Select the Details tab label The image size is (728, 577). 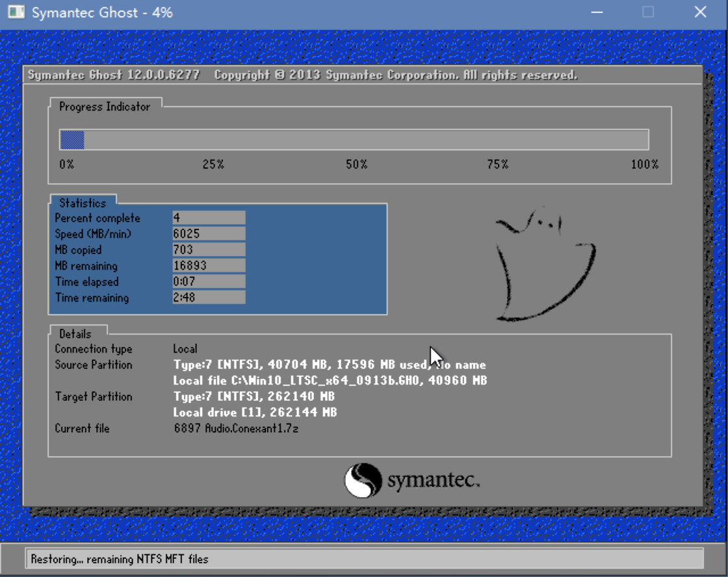click(75, 334)
